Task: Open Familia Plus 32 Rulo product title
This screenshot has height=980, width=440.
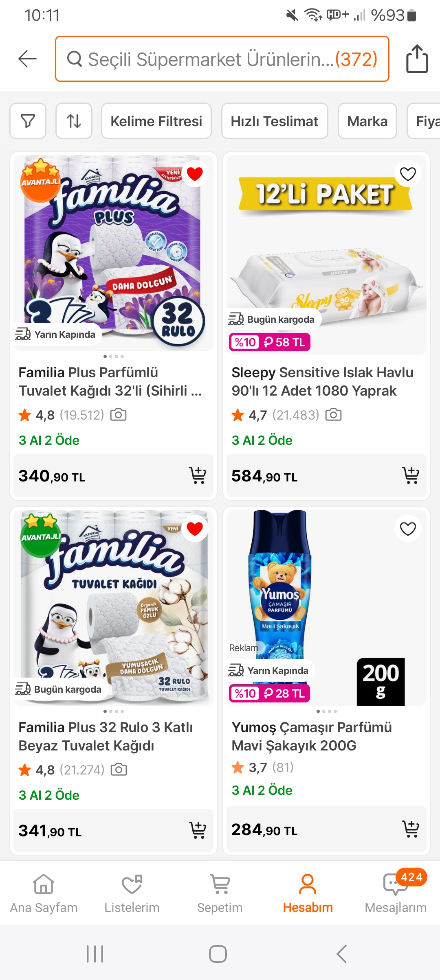Action: (x=106, y=736)
